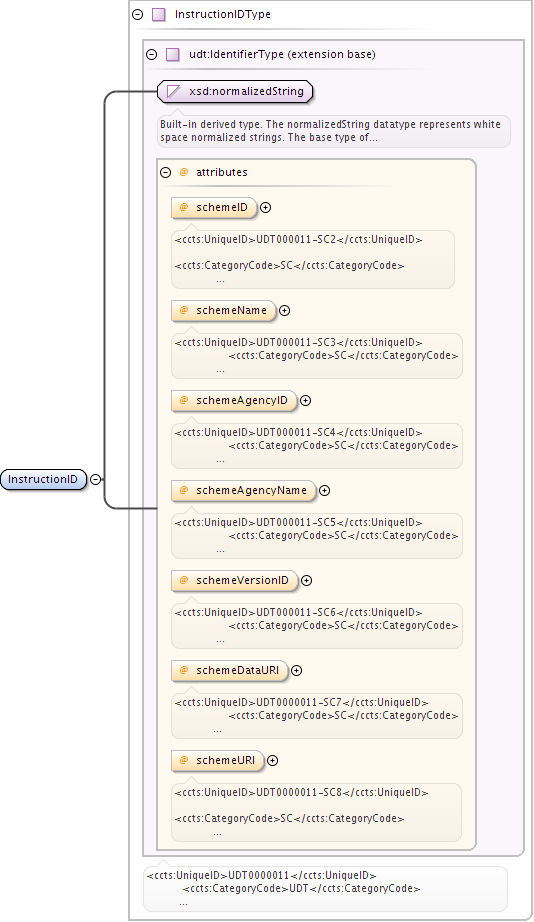Viewport: 534px width, 922px height.
Task: Click the schemeURI annotation text box
Action: point(316,812)
